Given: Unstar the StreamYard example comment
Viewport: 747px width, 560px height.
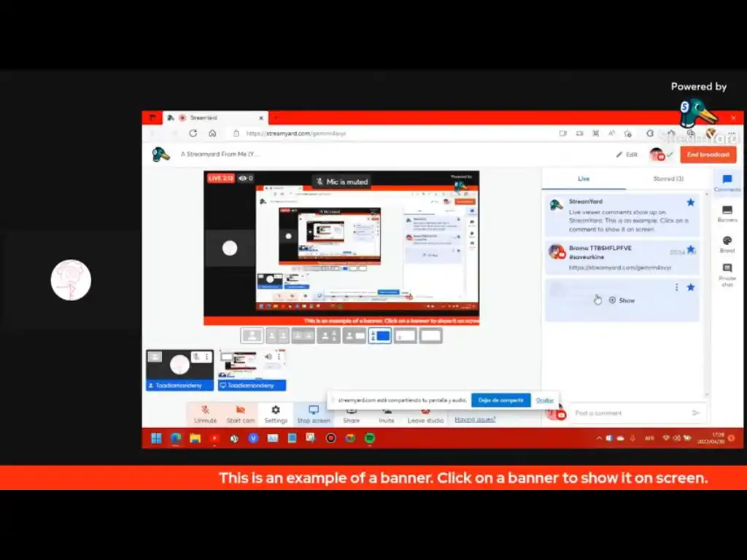Looking at the screenshot, I should 691,203.
